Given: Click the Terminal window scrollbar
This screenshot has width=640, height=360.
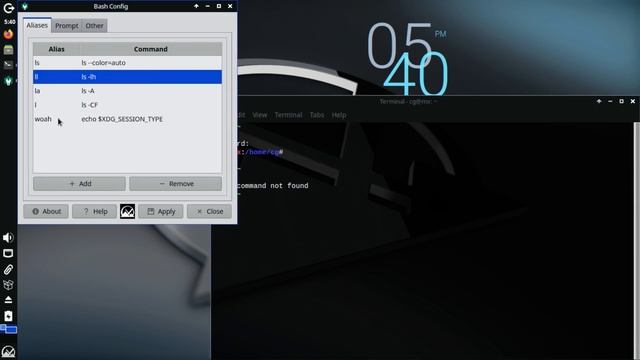Looking at the screenshot, I should pos(637,241).
